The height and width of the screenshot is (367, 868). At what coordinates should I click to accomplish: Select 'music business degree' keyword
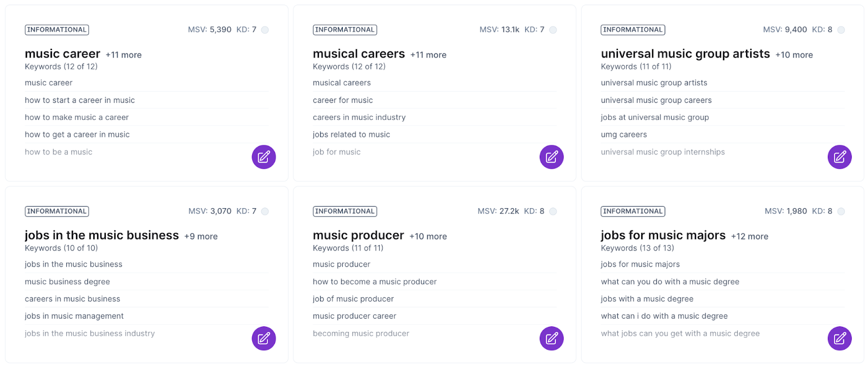[67, 282]
